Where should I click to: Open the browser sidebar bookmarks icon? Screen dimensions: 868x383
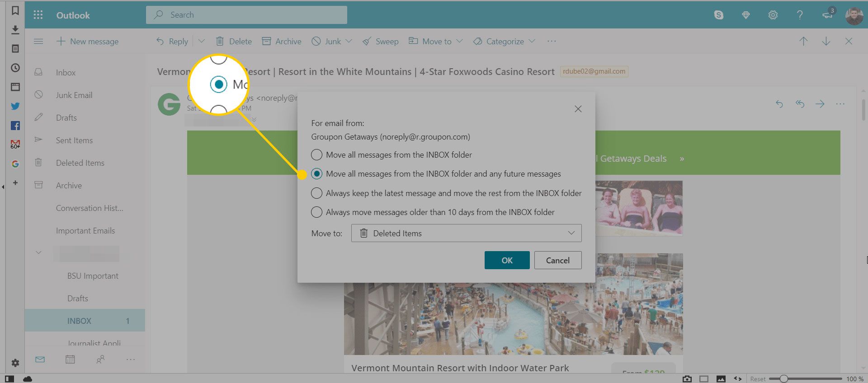pyautogui.click(x=15, y=10)
